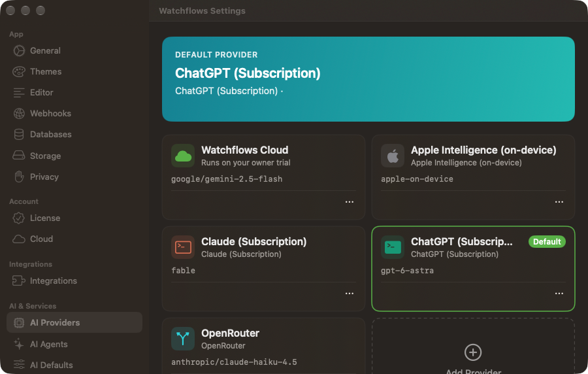Open Apple Intelligence card ellipsis menu

click(x=559, y=202)
